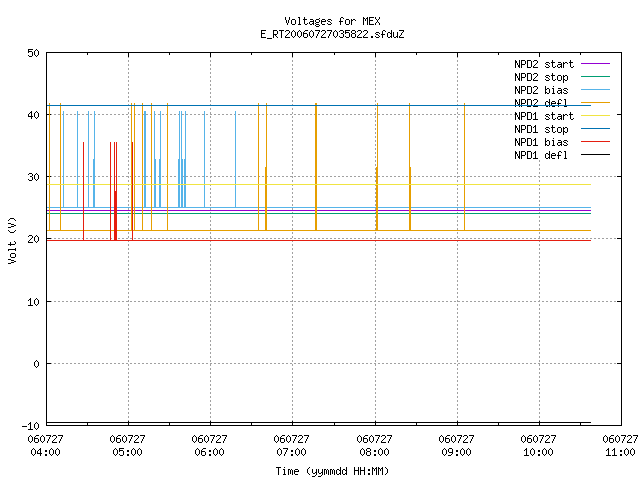This screenshot has width=640, height=480.
Task: Click the x-axis label 060727 05:00
Action: coord(127,446)
